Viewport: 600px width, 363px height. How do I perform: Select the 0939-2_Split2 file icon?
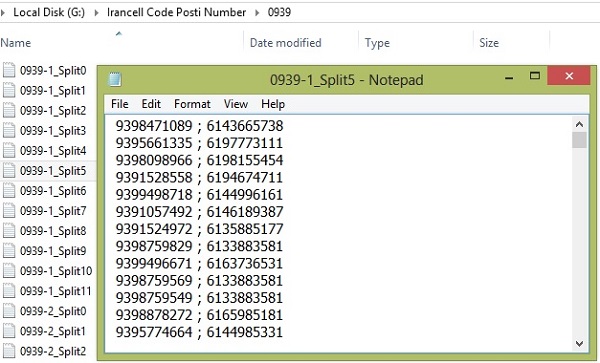point(9,351)
